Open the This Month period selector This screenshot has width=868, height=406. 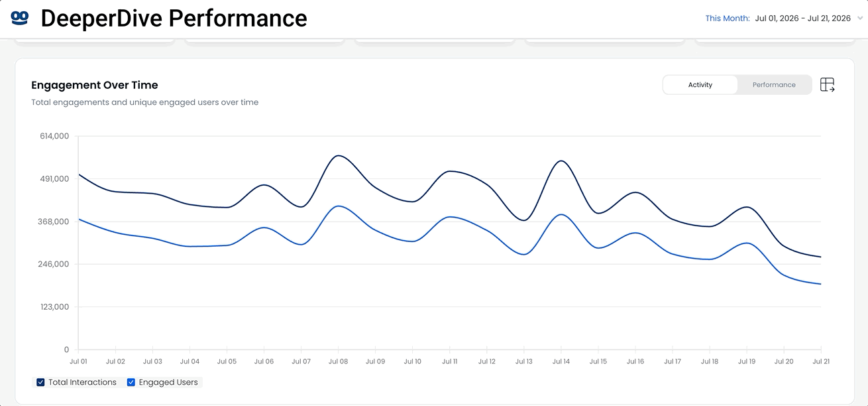click(x=728, y=19)
